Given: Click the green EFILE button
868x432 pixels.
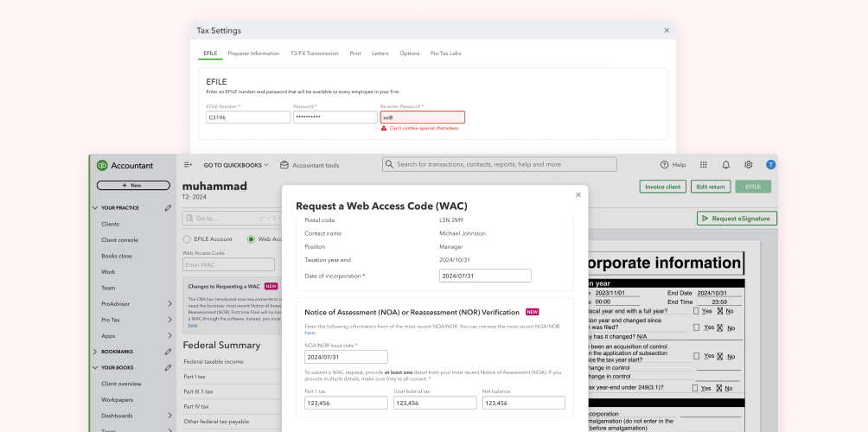Looking at the screenshot, I should [x=753, y=187].
